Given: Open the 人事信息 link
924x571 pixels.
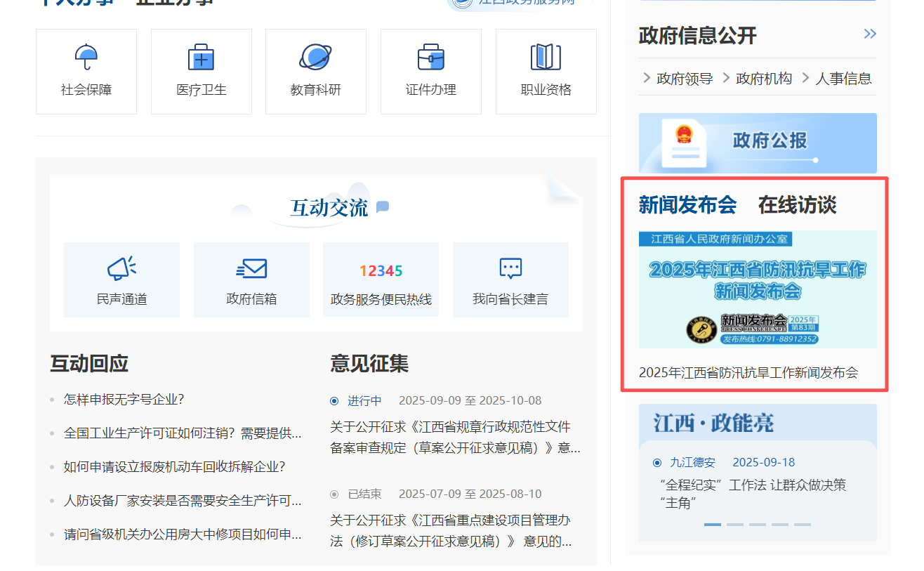Looking at the screenshot, I should click(x=843, y=79).
